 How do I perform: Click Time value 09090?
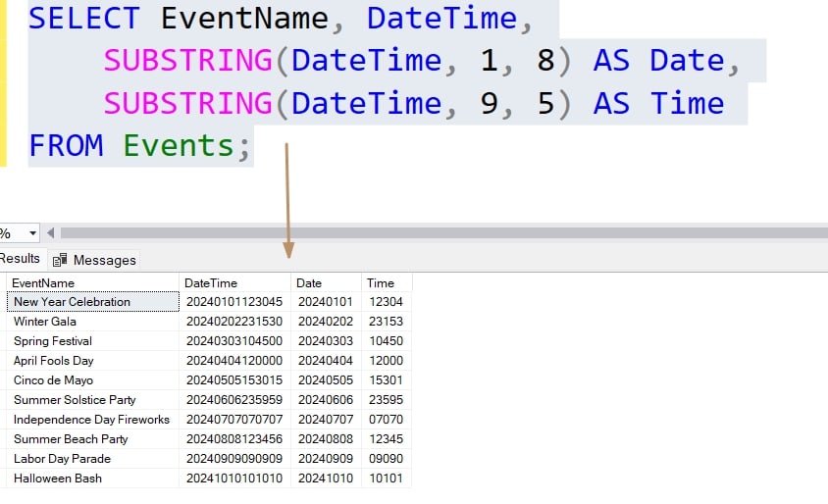tap(386, 459)
